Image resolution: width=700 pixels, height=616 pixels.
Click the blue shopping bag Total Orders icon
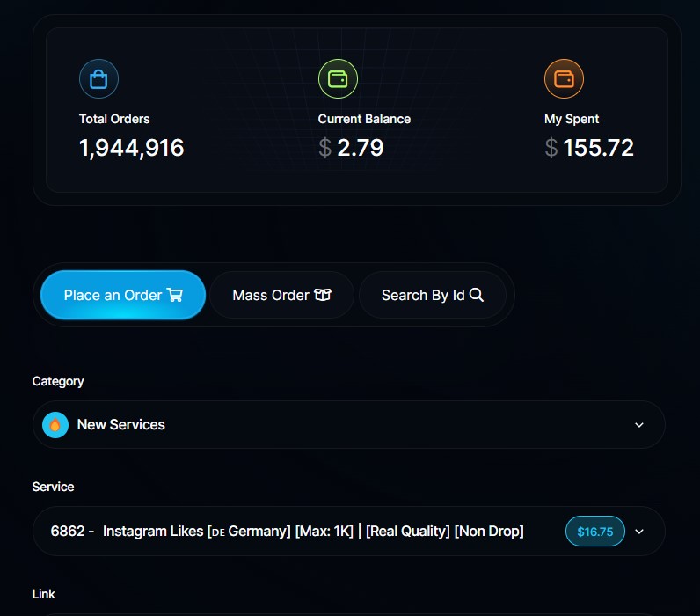coord(98,79)
